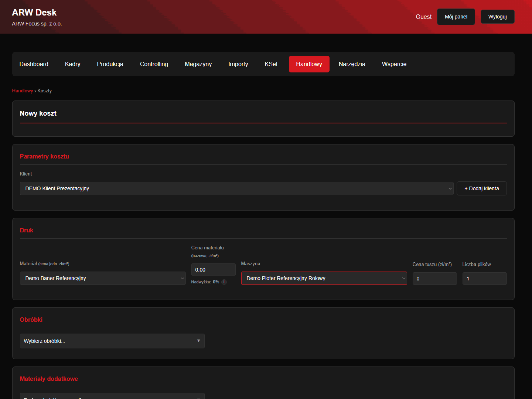Screen dimensions: 532x399
Task: Select the Controlling tab
Action: coord(154,64)
